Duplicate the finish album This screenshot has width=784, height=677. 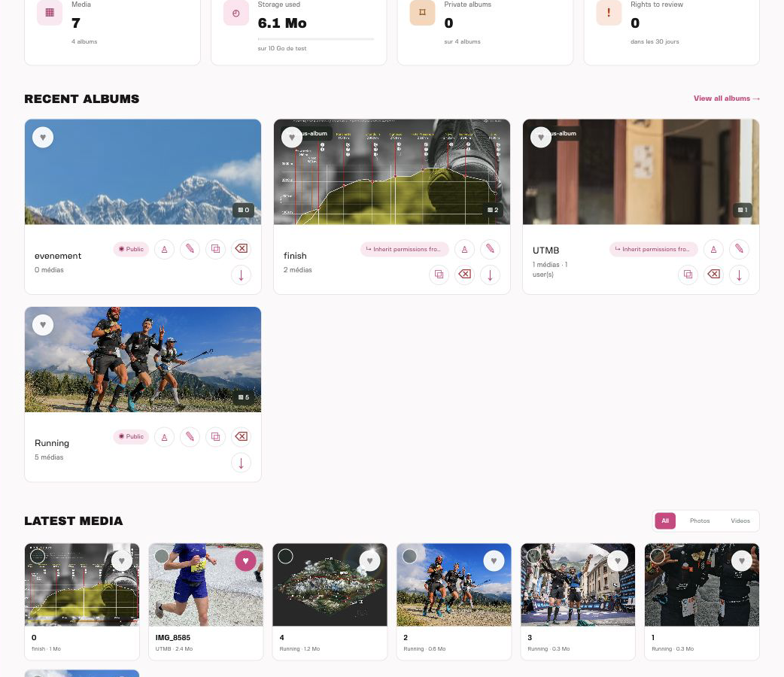coord(439,275)
